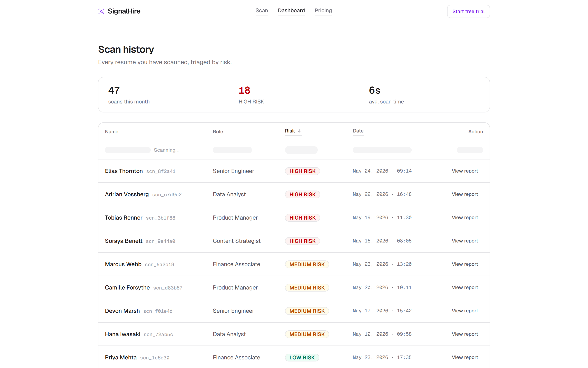Image resolution: width=588 pixels, height=368 pixels.
Task: Click HIGH RISK badge for Adrian Vossberg
Action: [x=303, y=194]
